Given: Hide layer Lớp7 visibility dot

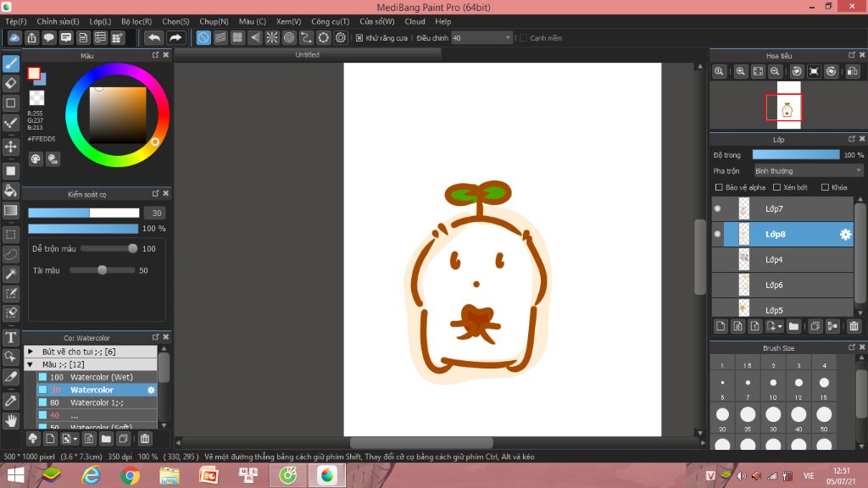Looking at the screenshot, I should tap(717, 208).
